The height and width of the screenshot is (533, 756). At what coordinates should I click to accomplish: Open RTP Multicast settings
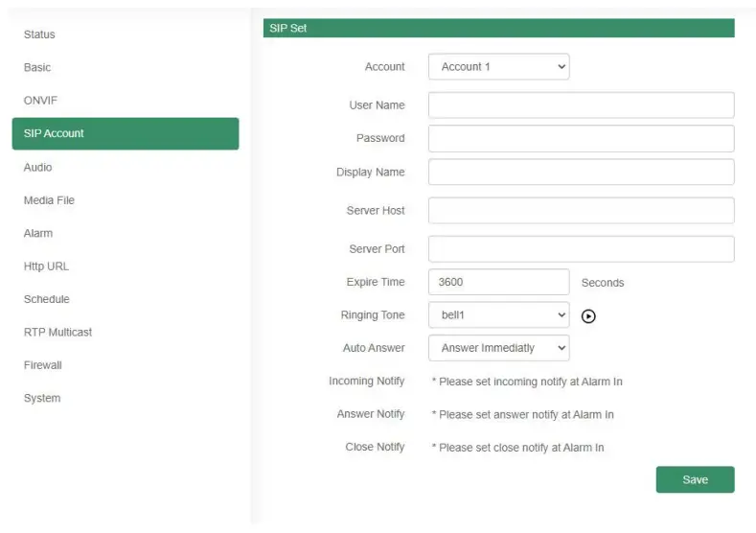click(57, 332)
